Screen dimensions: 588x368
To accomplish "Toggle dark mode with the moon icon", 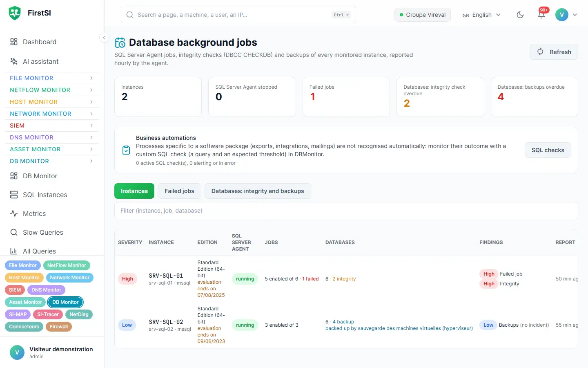I will coord(520,15).
